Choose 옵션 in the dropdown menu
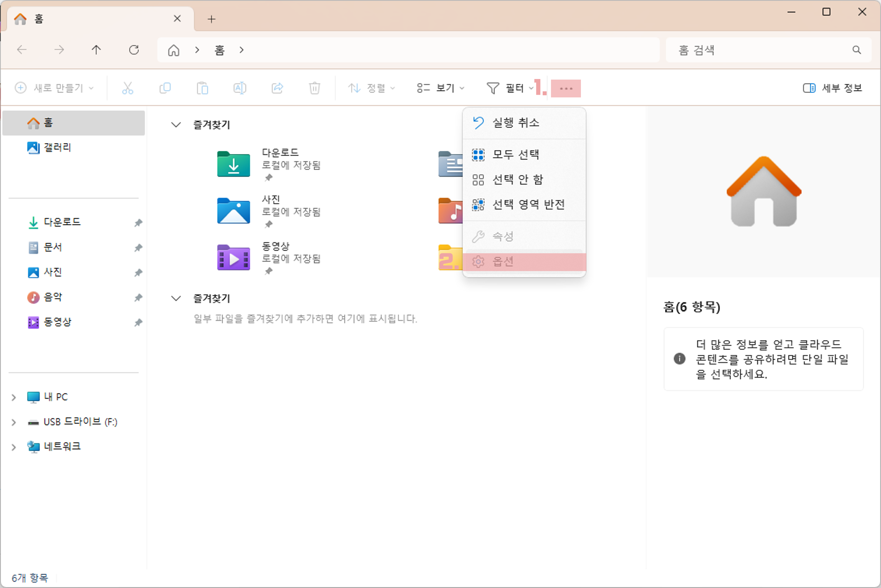Viewport: 881px width, 588px height. [503, 262]
